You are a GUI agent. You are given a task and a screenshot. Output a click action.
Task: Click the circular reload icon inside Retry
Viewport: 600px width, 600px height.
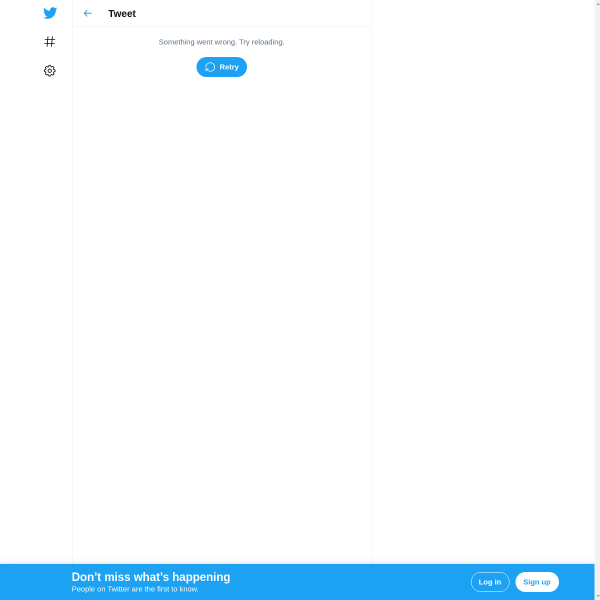(x=210, y=67)
